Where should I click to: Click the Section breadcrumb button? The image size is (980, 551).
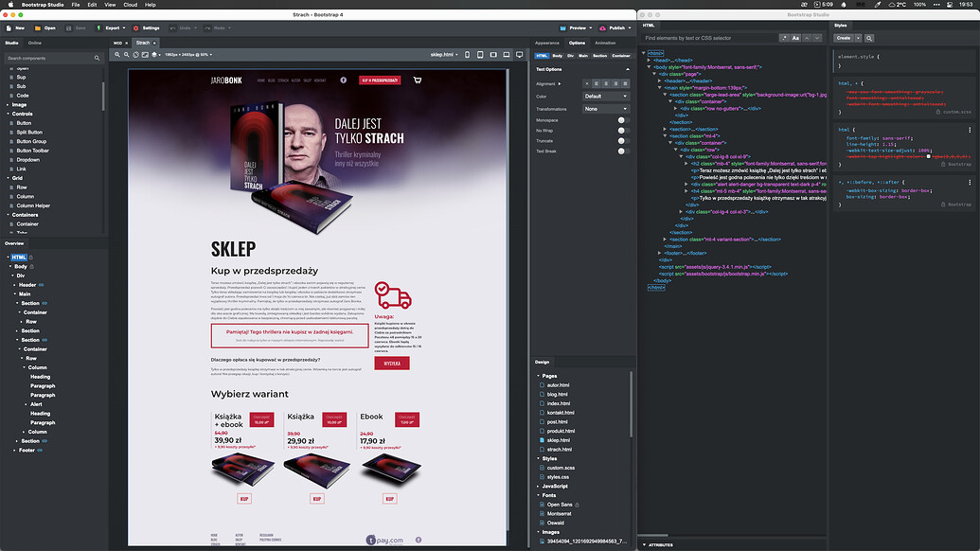[599, 56]
